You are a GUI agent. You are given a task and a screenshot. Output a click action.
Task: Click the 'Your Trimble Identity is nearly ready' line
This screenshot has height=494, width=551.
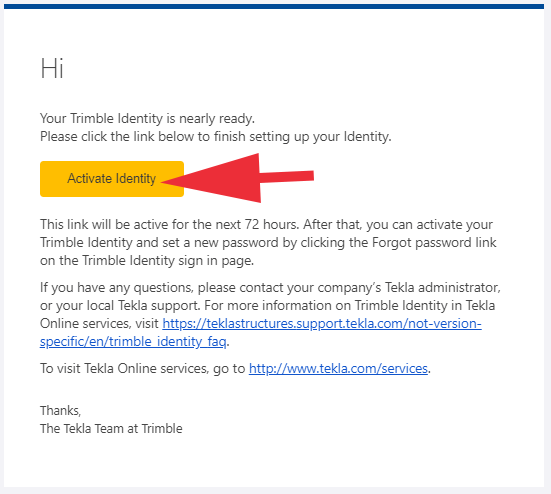tap(147, 118)
